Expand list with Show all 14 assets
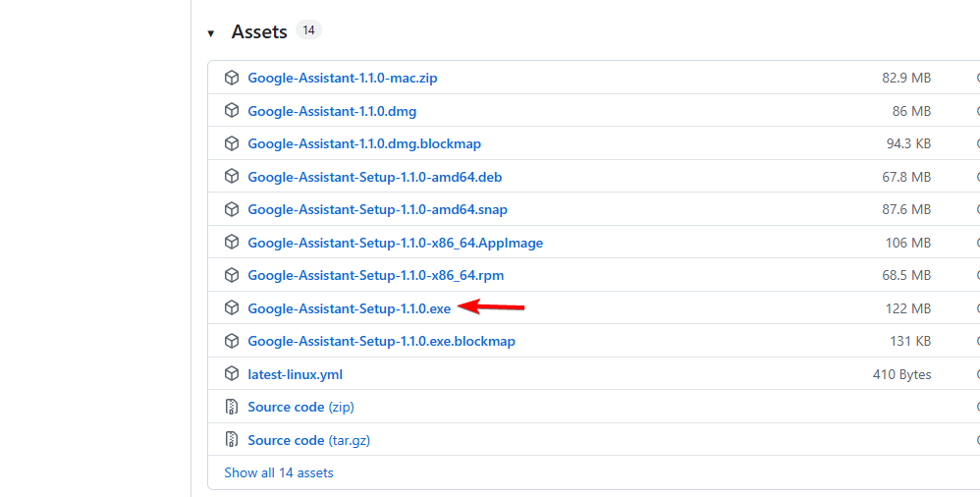The height and width of the screenshot is (497, 980). [x=279, y=472]
